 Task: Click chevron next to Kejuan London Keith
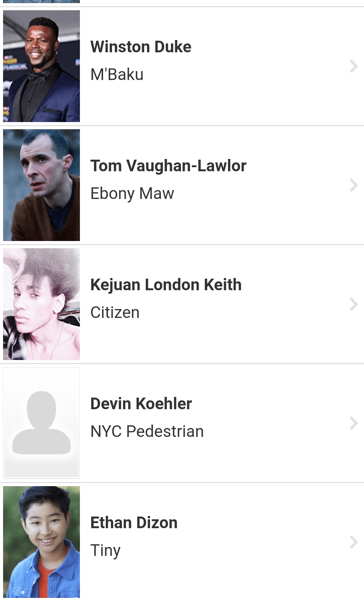pos(353,304)
